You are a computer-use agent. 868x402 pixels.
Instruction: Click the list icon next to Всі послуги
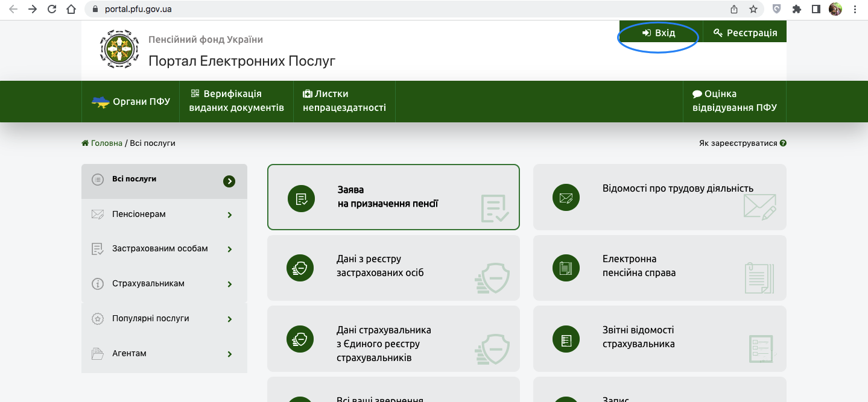coord(98,178)
